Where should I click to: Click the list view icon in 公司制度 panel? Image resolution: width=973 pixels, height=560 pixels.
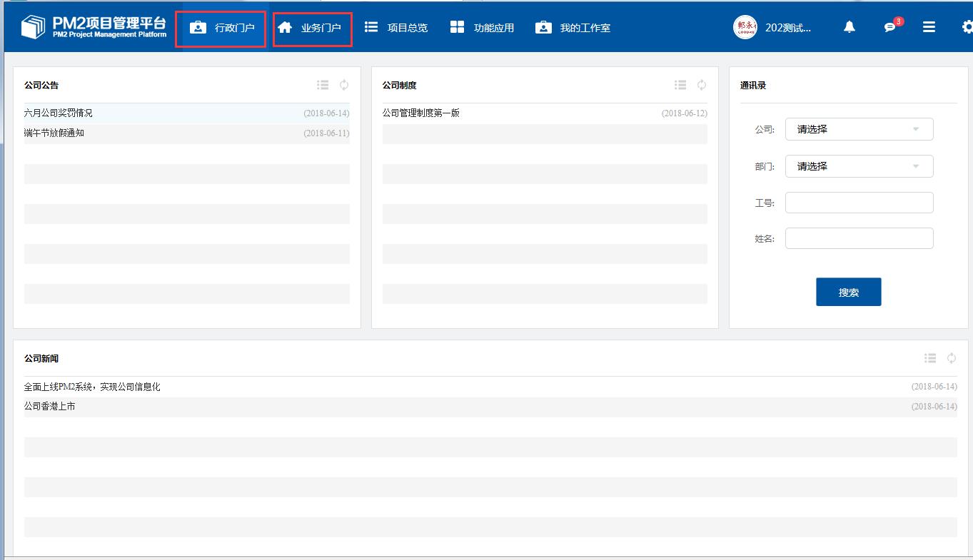tap(680, 85)
